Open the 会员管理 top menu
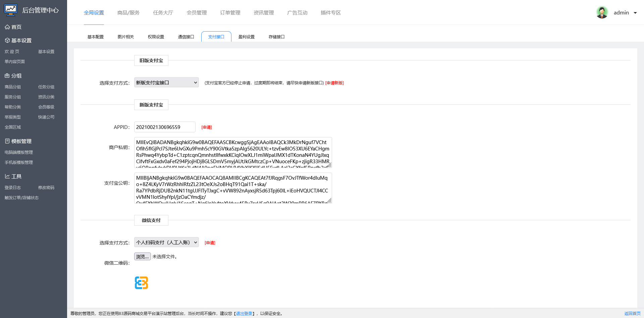The height and width of the screenshot is (318, 644). 197,12
